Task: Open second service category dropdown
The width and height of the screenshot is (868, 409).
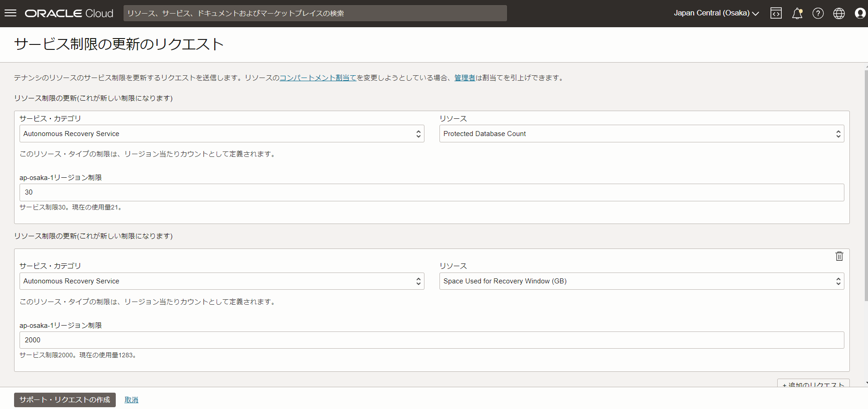Action: pos(222,281)
